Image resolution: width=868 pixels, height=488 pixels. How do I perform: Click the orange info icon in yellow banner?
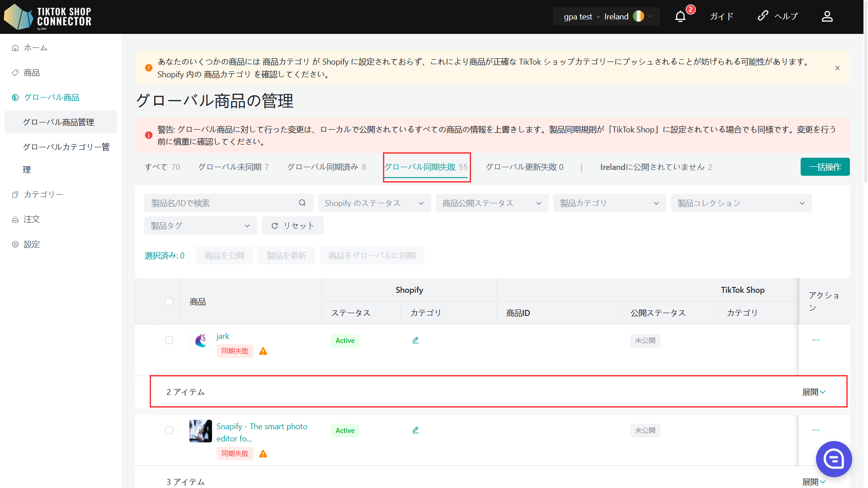coord(148,68)
